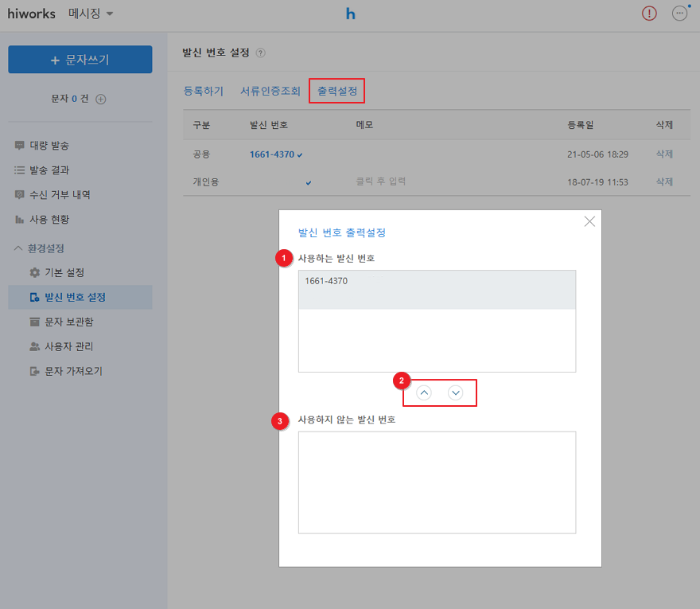Click the 문자쓰기 button

[x=80, y=60]
